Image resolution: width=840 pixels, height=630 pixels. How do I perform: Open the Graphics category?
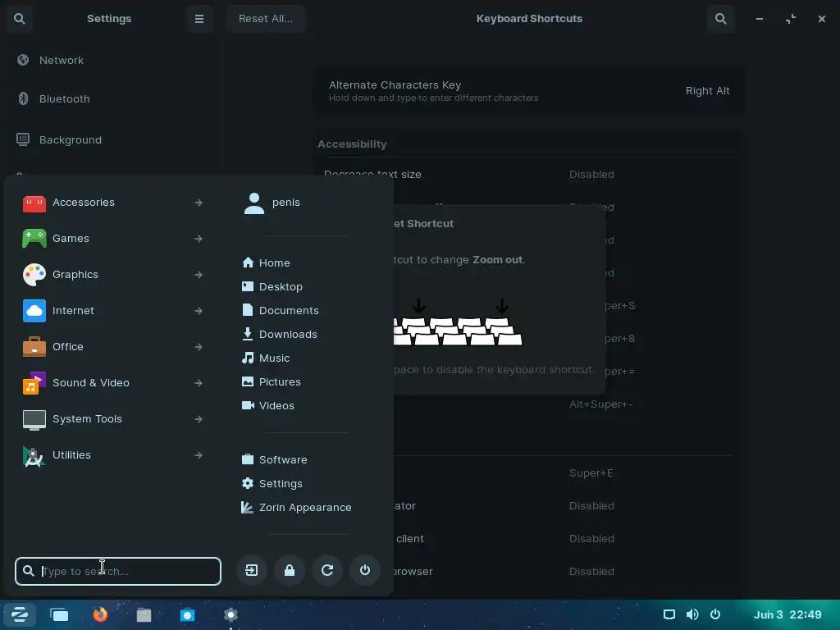click(112, 275)
